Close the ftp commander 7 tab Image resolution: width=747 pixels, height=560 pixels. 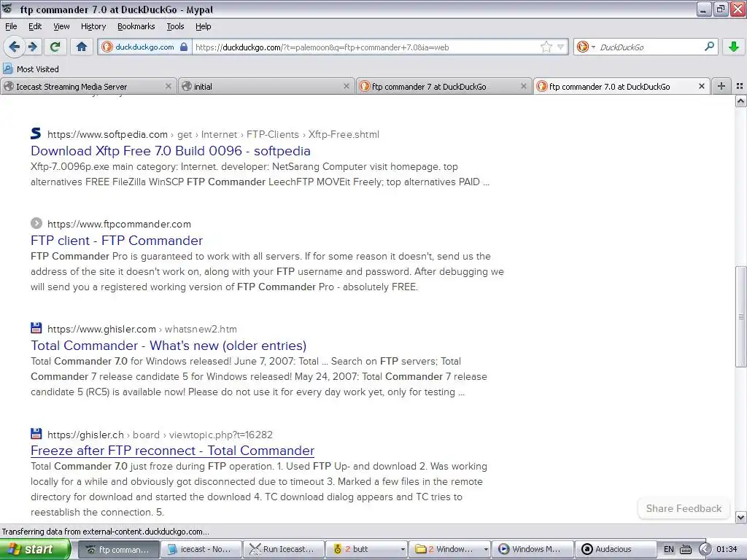tap(524, 86)
